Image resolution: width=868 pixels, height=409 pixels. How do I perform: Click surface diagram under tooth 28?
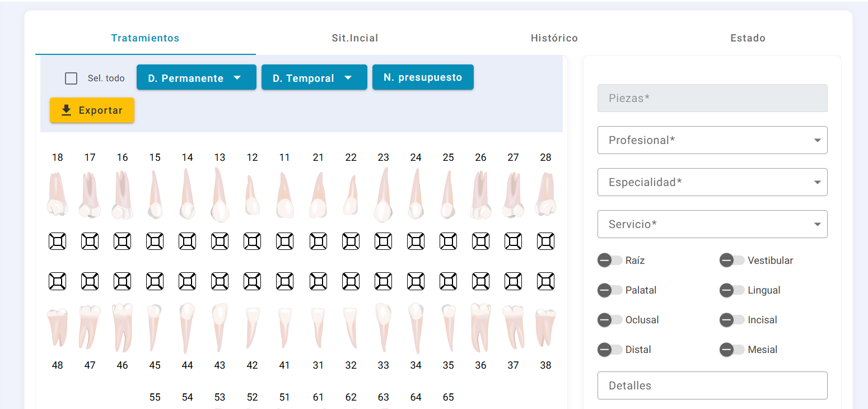coord(546,241)
